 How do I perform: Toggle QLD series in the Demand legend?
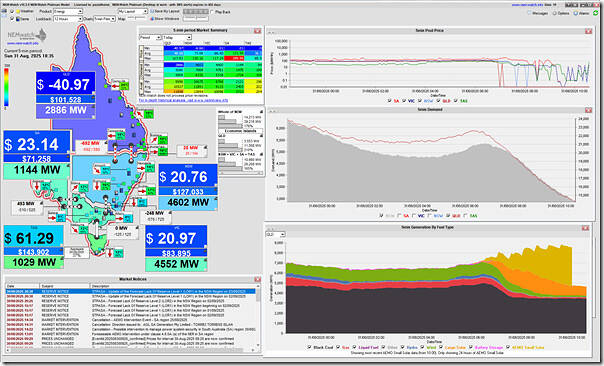click(448, 216)
